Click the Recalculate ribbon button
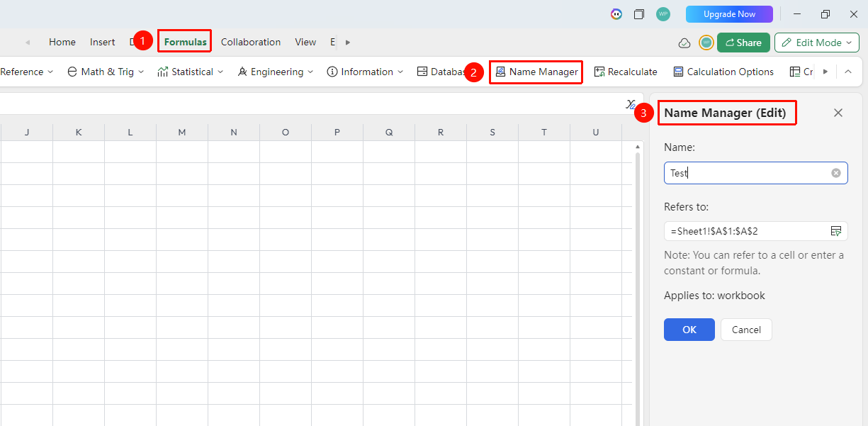The image size is (868, 426). click(x=626, y=72)
